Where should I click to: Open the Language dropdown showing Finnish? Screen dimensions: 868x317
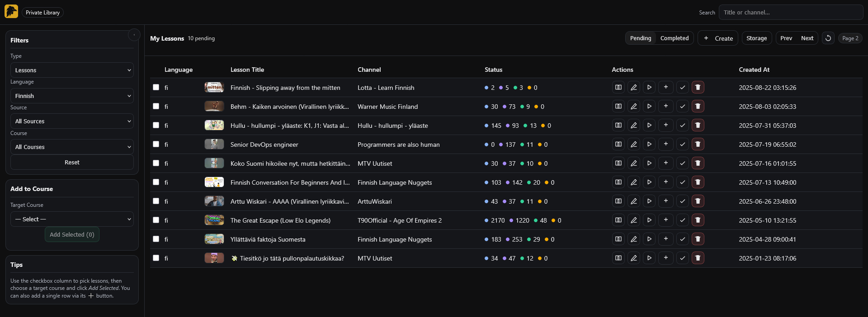coord(72,96)
